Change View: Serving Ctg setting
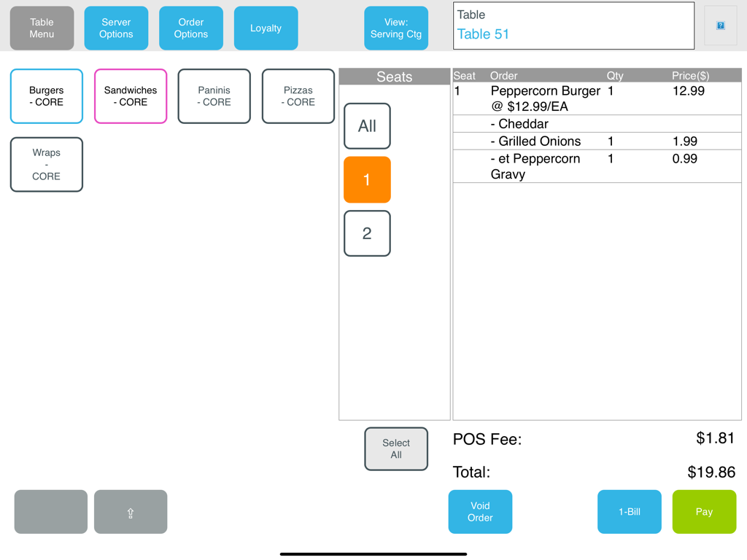 coord(395,28)
